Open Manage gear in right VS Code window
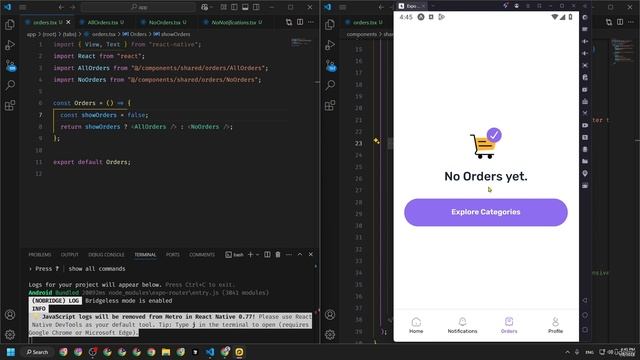The image size is (640, 360). 330,335
